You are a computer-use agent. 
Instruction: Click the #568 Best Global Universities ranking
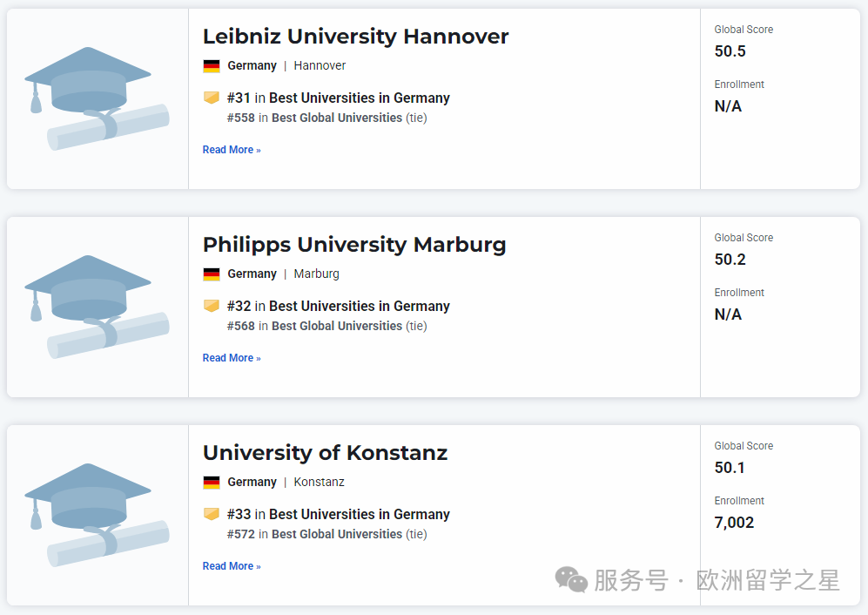(x=326, y=326)
